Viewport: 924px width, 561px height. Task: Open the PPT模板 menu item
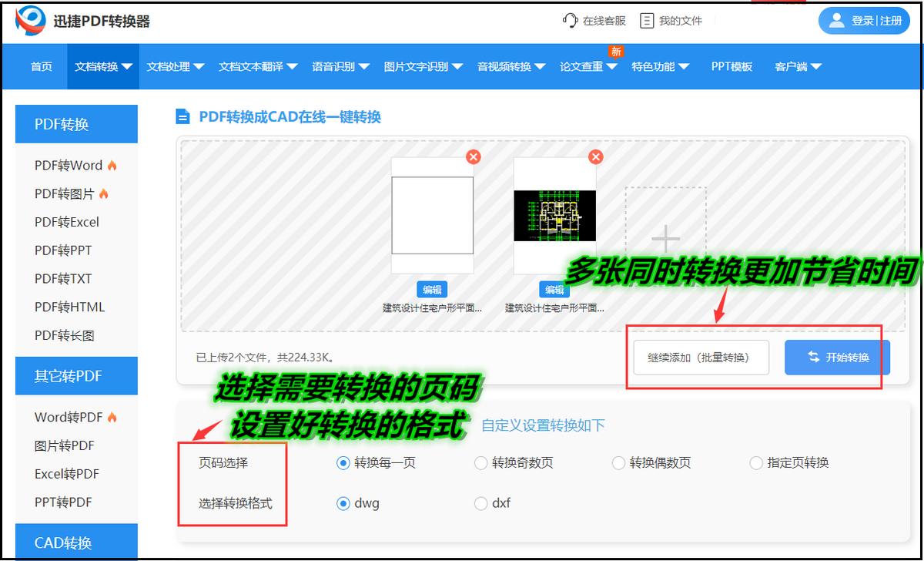(731, 66)
